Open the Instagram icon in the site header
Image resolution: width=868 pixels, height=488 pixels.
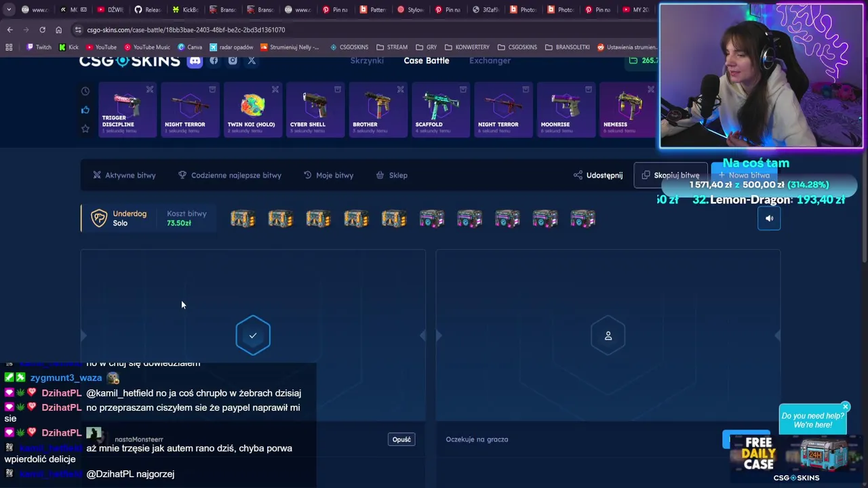pos(233,60)
